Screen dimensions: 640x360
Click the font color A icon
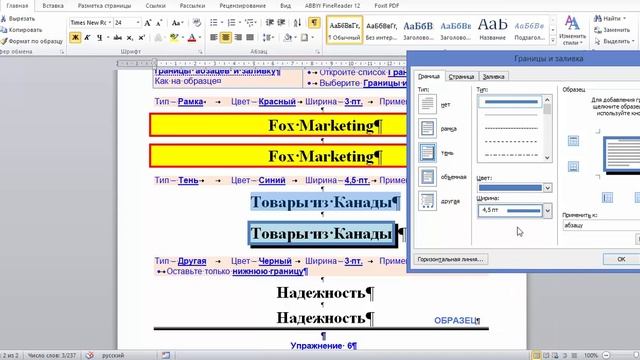coord(192,38)
